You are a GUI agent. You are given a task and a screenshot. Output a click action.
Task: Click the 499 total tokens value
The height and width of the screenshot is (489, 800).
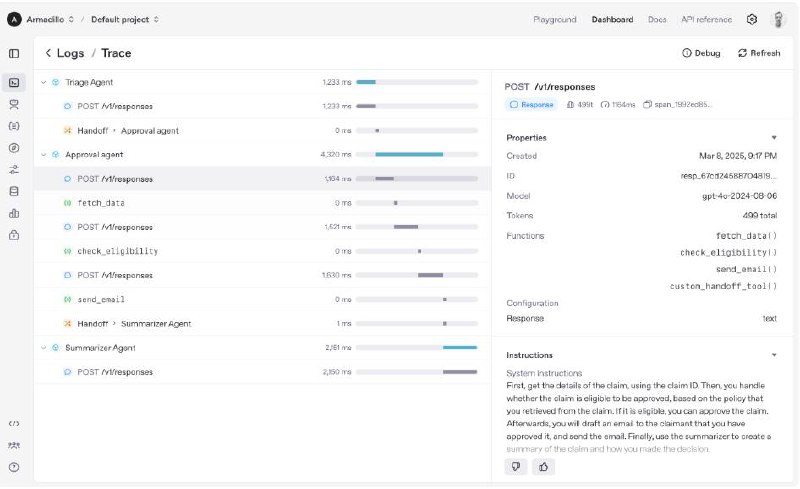click(x=760, y=216)
